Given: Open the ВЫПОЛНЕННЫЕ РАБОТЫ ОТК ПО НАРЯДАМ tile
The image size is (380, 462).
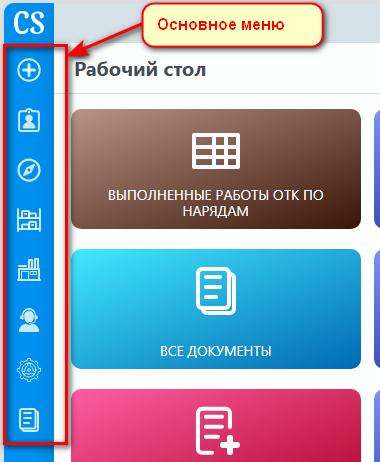Looking at the screenshot, I should click(x=216, y=169).
